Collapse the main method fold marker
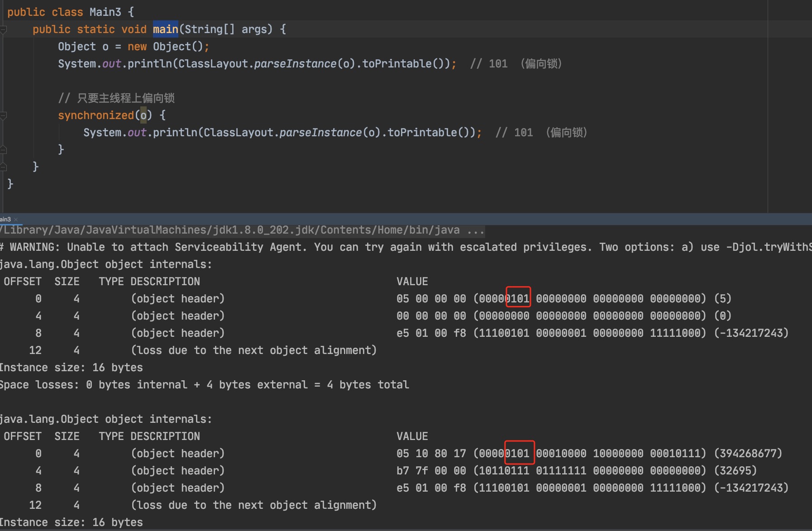 coord(3,30)
